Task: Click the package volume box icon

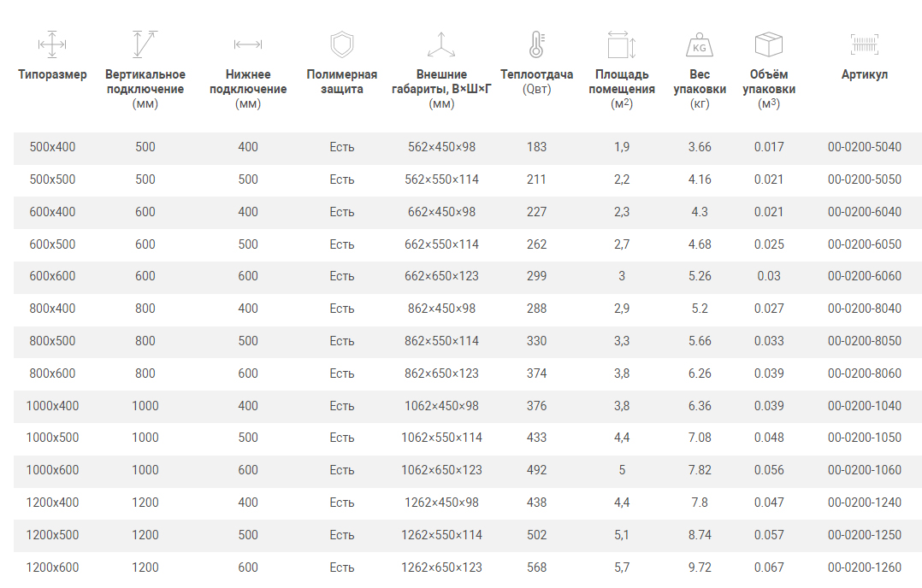Action: pos(769,44)
